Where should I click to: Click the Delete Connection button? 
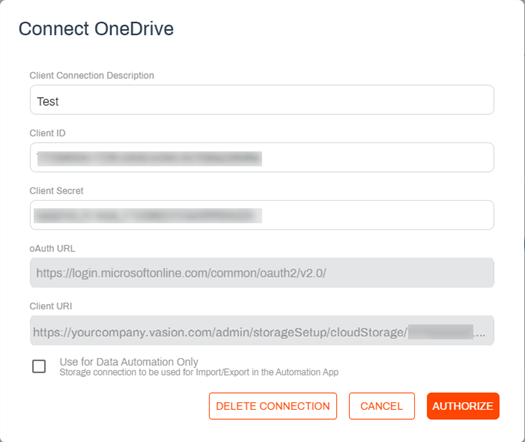coord(273,406)
